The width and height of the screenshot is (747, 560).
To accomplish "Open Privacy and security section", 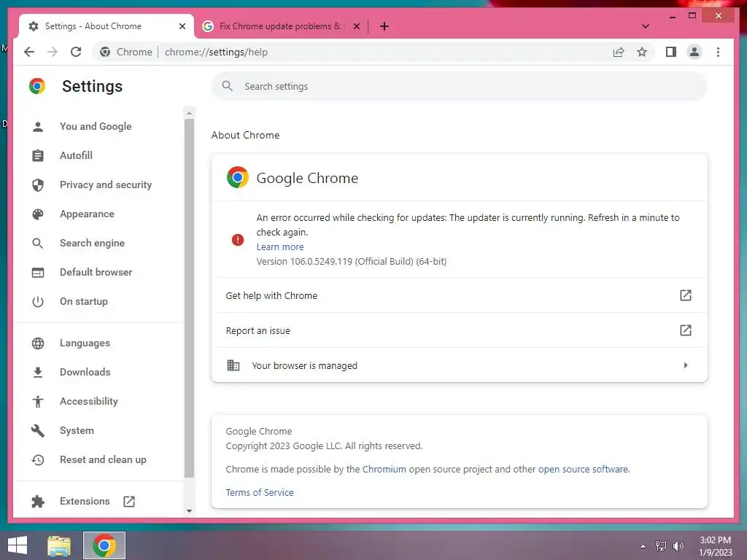I will (x=106, y=184).
